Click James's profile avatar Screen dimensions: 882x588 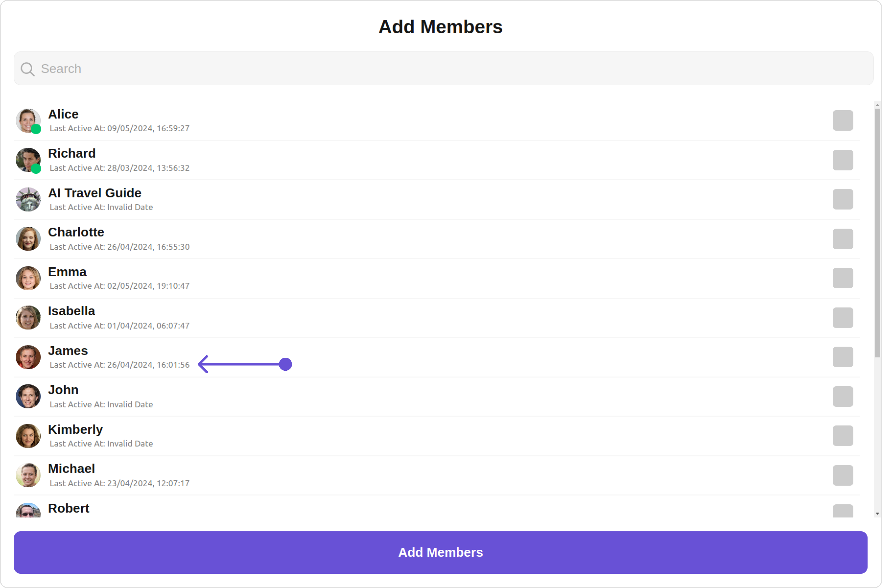tap(28, 357)
